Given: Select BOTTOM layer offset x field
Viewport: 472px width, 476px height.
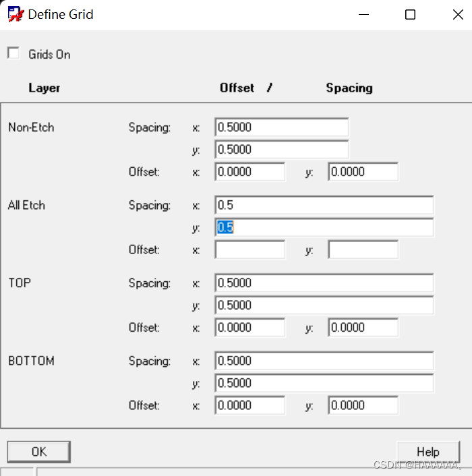Looking at the screenshot, I should 249,405.
